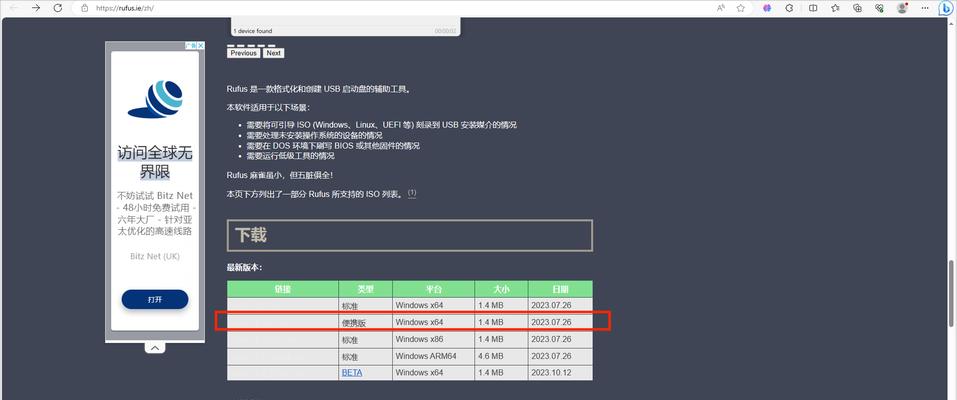Open the purple Copilot brain extension icon
This screenshot has width=957, height=400.
point(767,8)
